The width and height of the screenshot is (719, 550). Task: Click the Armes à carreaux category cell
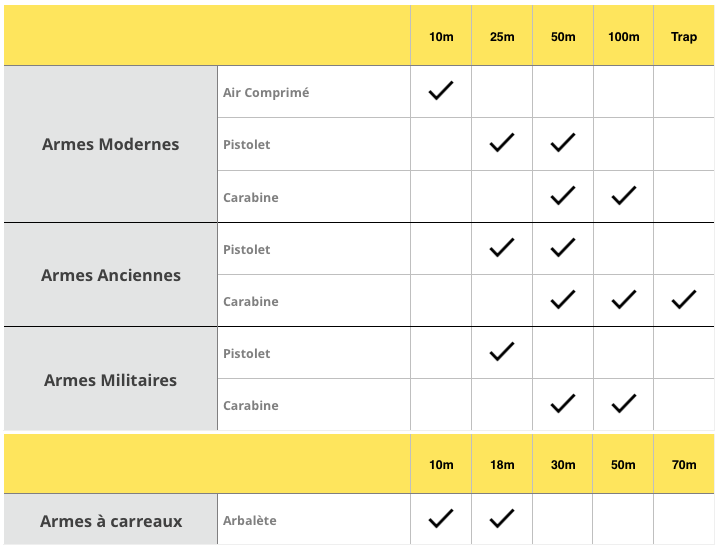(111, 521)
